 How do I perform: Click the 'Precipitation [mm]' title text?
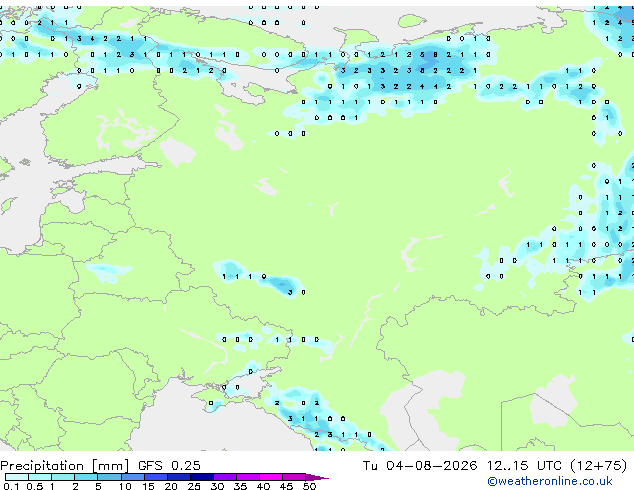pos(65,466)
